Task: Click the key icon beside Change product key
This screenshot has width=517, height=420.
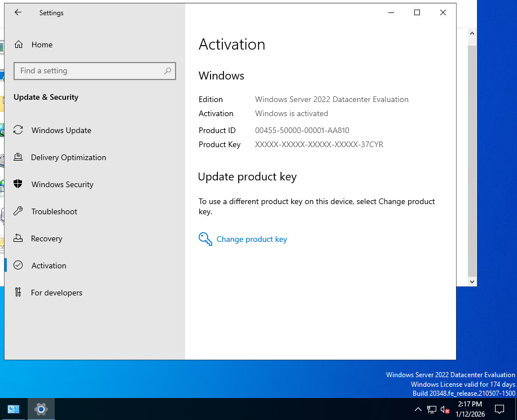Action: (x=205, y=239)
